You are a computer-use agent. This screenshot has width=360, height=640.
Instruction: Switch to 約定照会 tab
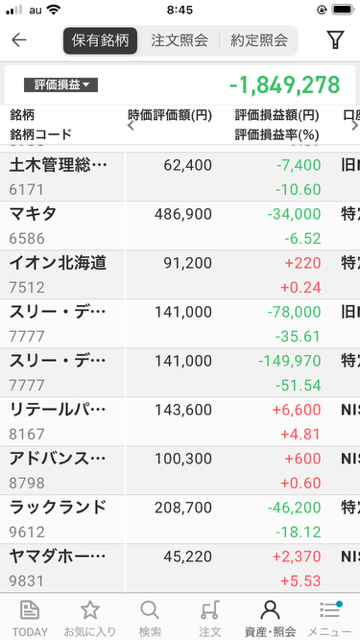tap(259, 40)
